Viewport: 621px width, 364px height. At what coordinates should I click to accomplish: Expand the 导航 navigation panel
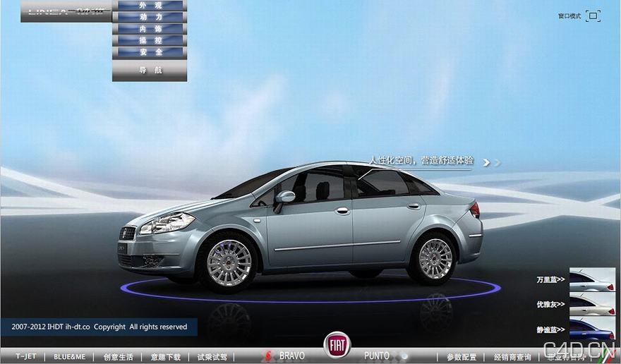tap(150, 70)
